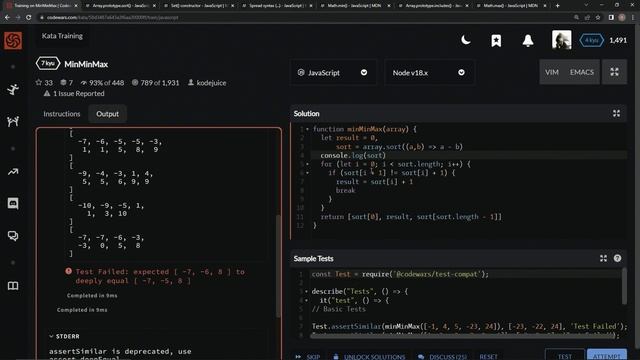Open notifications bell
Image resolution: width=640 pixels, height=360 pixels.
pyautogui.click(x=528, y=40)
